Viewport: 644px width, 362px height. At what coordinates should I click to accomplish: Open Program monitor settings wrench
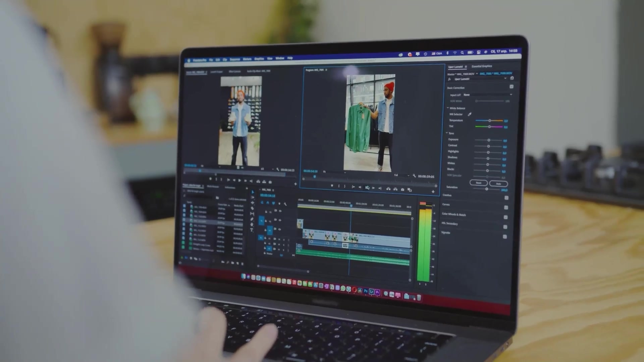(414, 176)
